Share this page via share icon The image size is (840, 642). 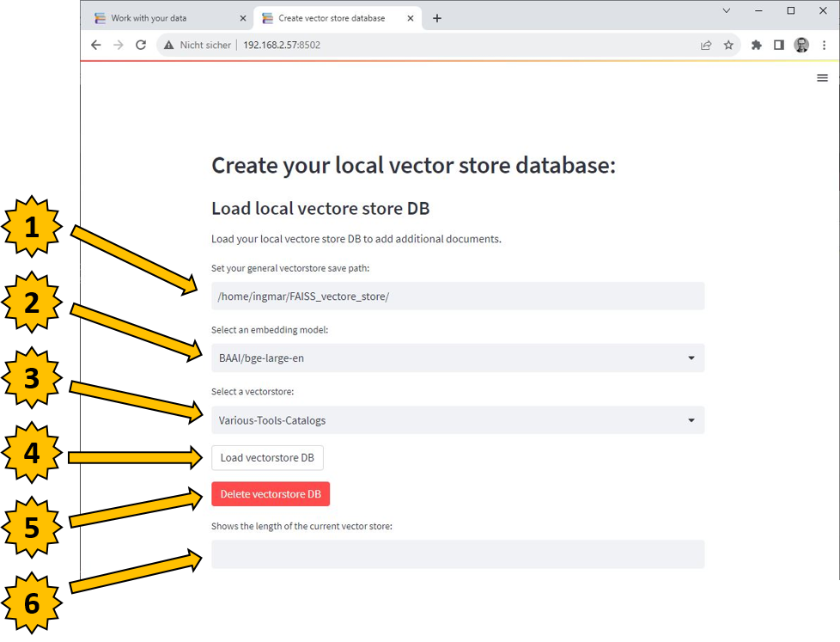tap(706, 45)
